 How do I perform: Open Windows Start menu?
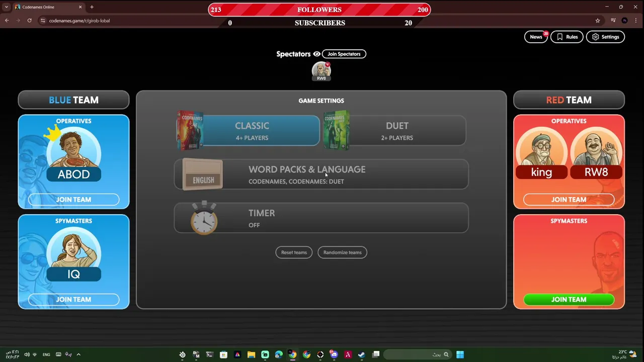point(460,354)
